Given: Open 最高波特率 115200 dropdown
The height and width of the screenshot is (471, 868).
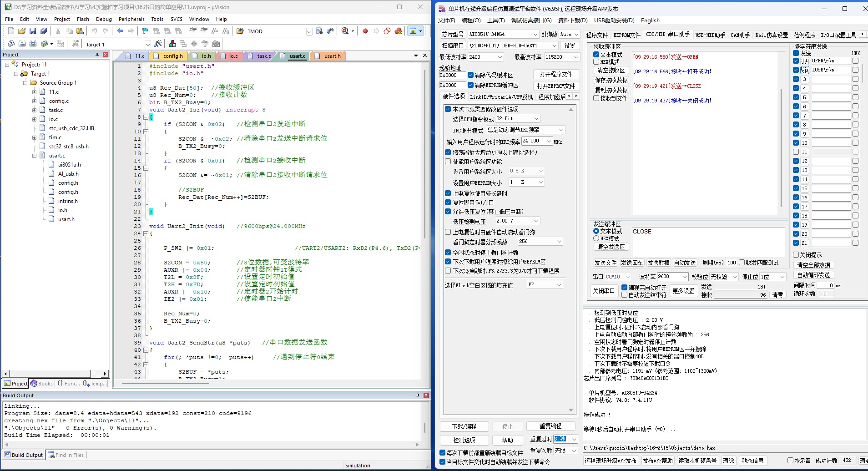Looking at the screenshot, I should click(576, 57).
